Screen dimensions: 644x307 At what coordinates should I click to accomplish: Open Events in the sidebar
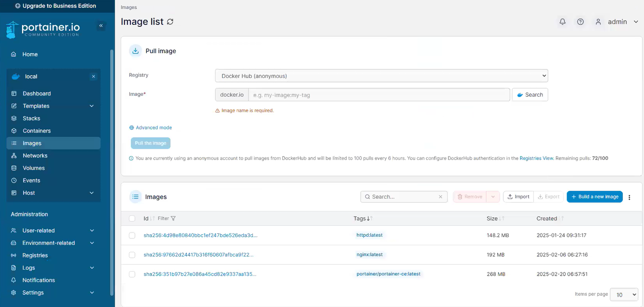point(53,180)
